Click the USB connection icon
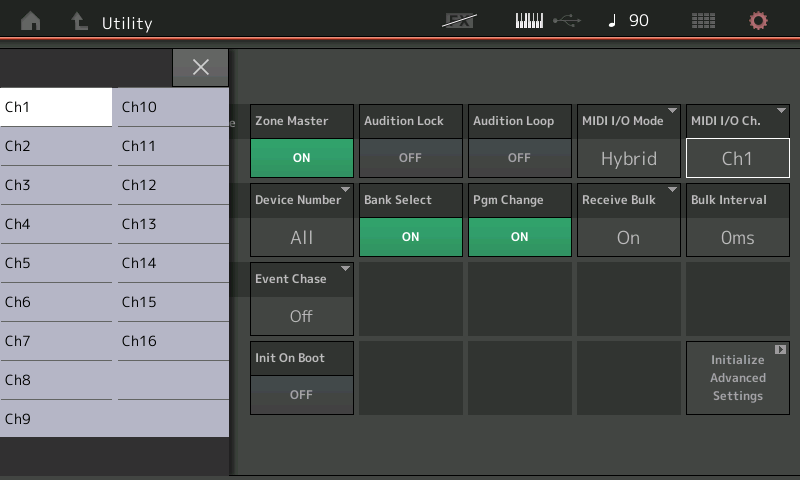Image resolution: width=800 pixels, height=480 pixels. (x=566, y=21)
